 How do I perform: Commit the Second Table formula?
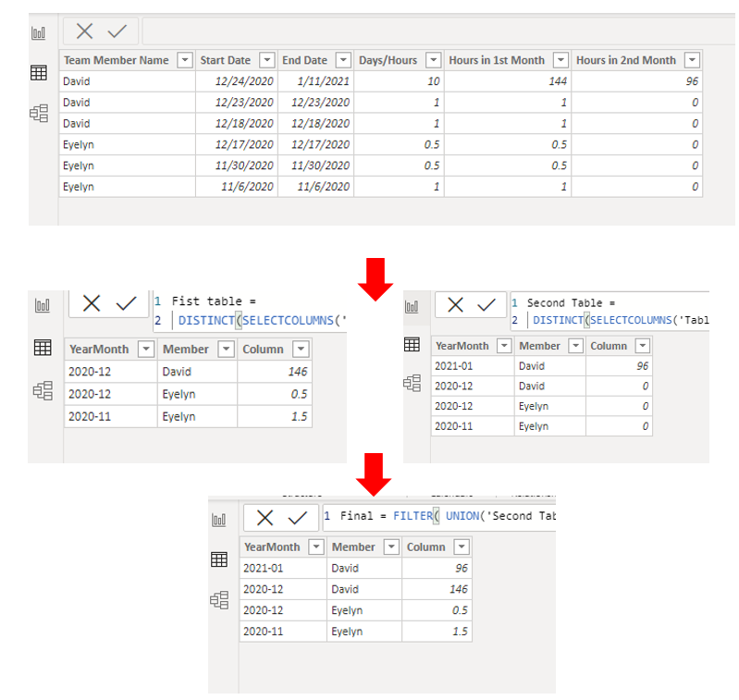tap(487, 305)
